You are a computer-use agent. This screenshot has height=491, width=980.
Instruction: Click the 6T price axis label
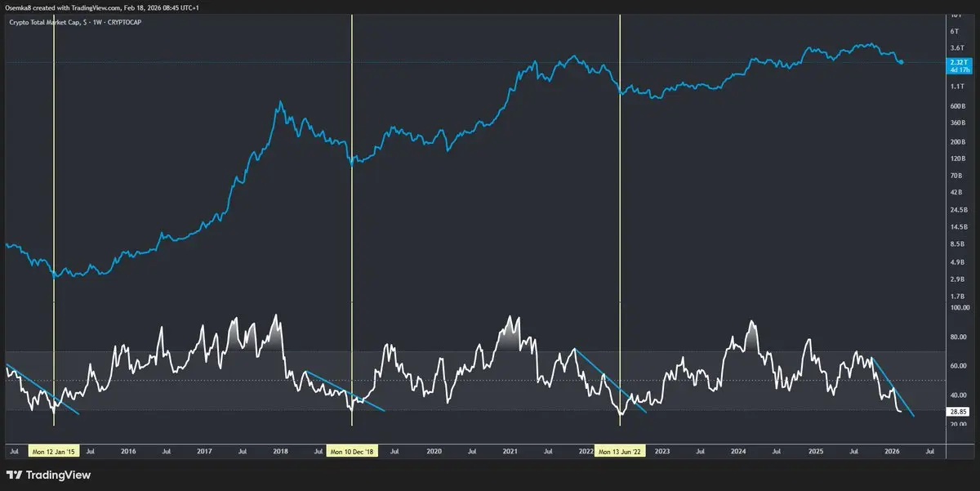[x=956, y=30]
